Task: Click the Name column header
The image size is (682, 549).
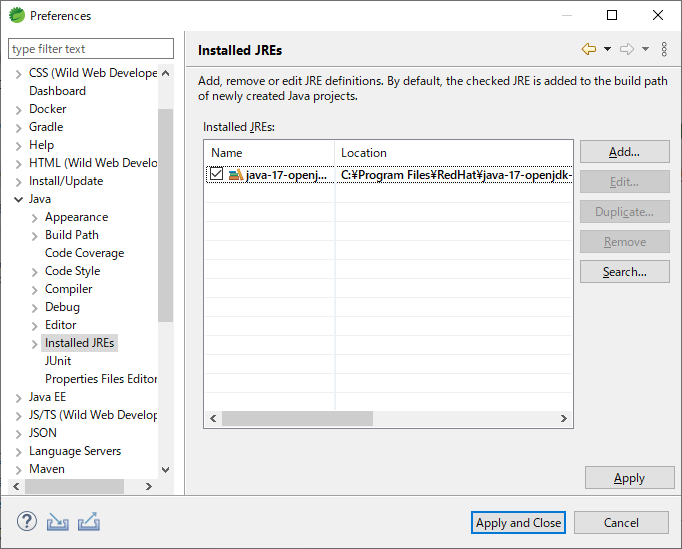Action: click(x=269, y=153)
